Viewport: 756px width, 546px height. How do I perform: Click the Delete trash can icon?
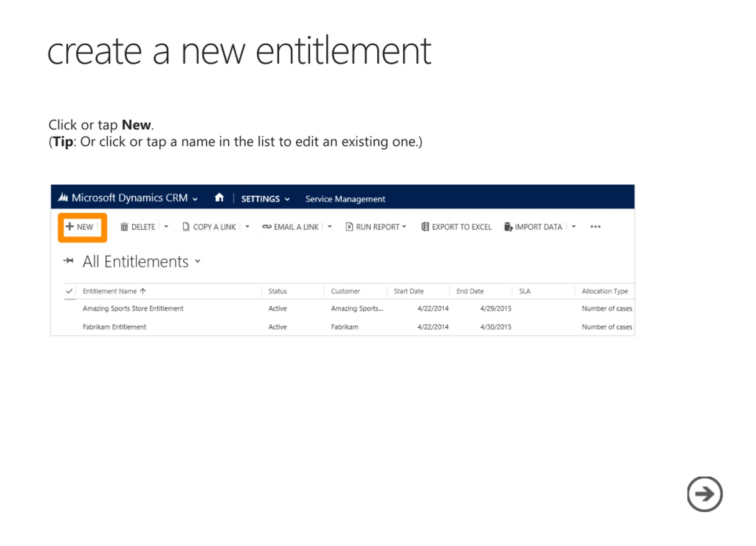pyautogui.click(x=124, y=227)
